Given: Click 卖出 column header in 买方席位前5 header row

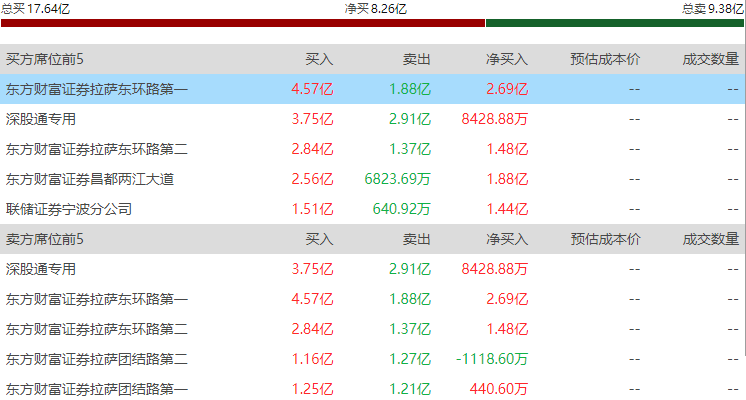Looking at the screenshot, I should pyautogui.click(x=417, y=59).
